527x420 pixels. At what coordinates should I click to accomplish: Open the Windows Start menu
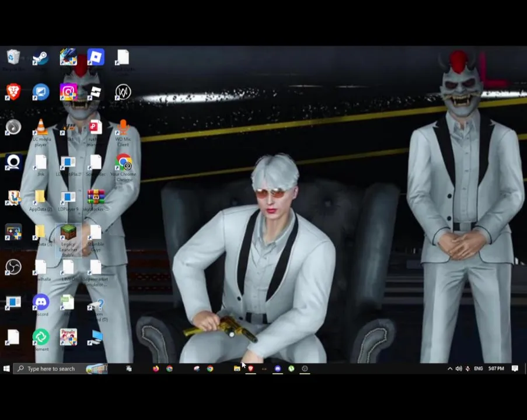6,369
